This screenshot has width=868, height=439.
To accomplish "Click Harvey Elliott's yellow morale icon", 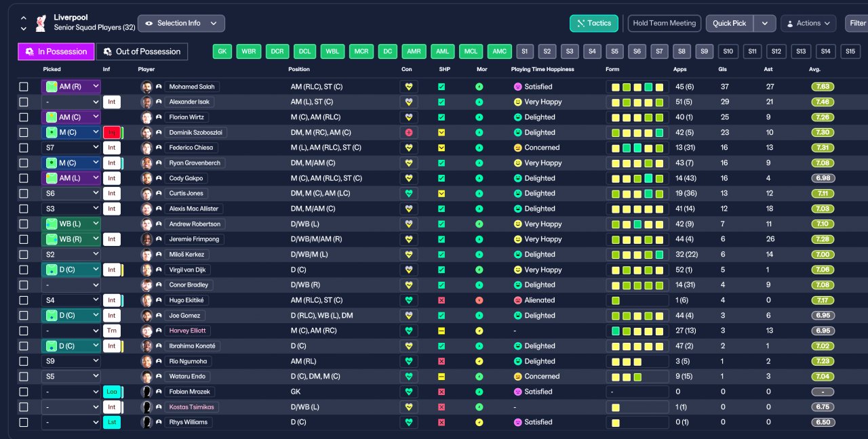I will click(479, 331).
